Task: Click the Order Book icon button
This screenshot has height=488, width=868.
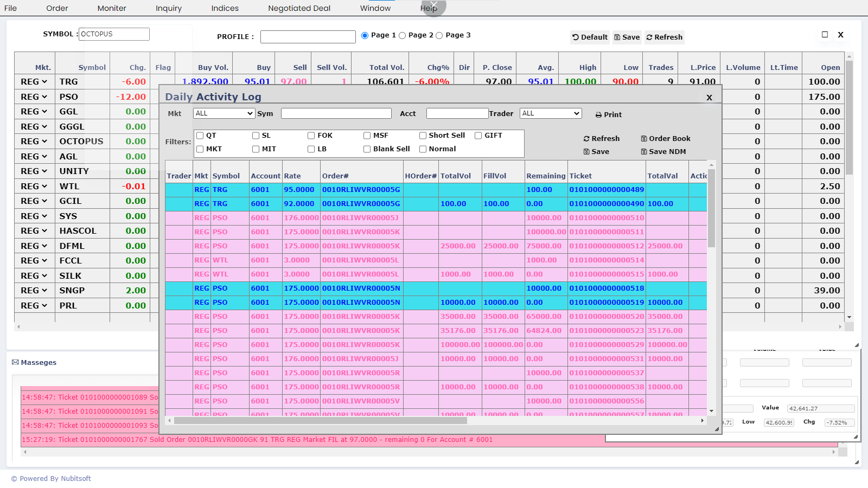Action: [644, 139]
